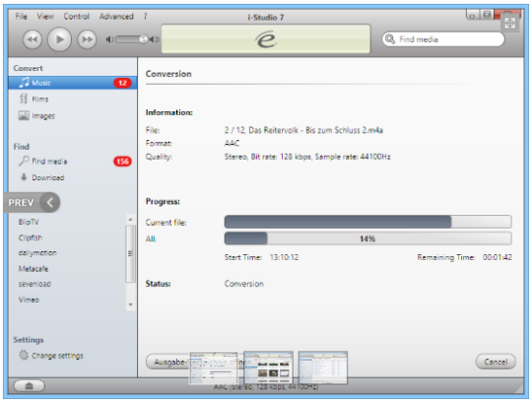Open the File menu
The image size is (532, 401).
pyautogui.click(x=21, y=17)
